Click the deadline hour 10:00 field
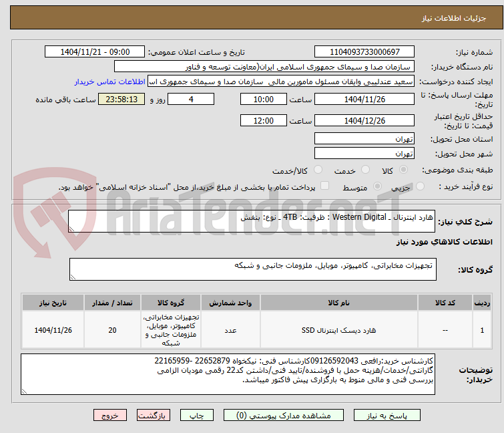 264,99
